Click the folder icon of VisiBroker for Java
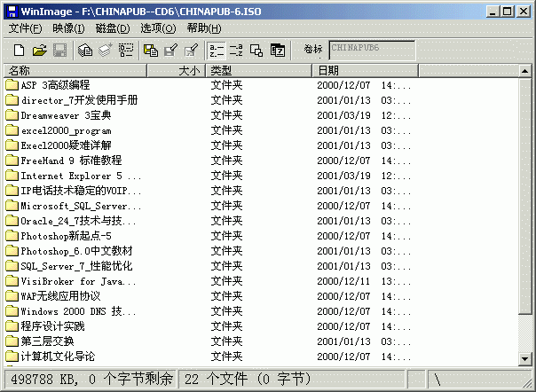Screen dimensions: 536x392 point(12,281)
